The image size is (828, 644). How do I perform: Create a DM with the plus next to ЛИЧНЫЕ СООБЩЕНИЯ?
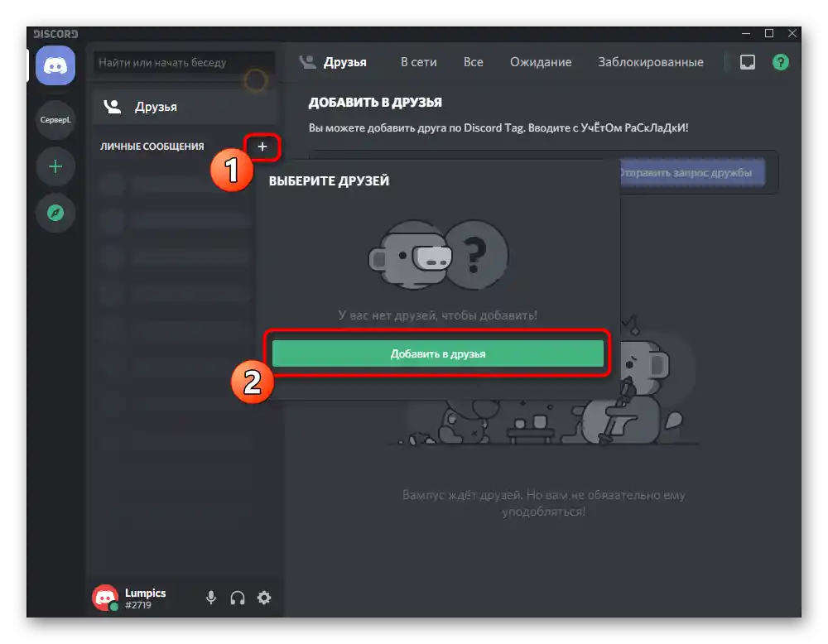(262, 147)
